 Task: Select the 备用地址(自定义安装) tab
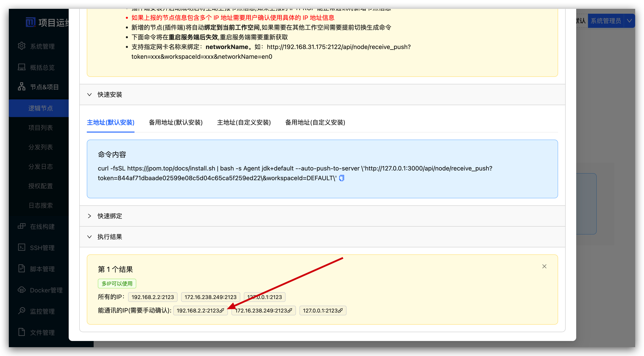[315, 123]
